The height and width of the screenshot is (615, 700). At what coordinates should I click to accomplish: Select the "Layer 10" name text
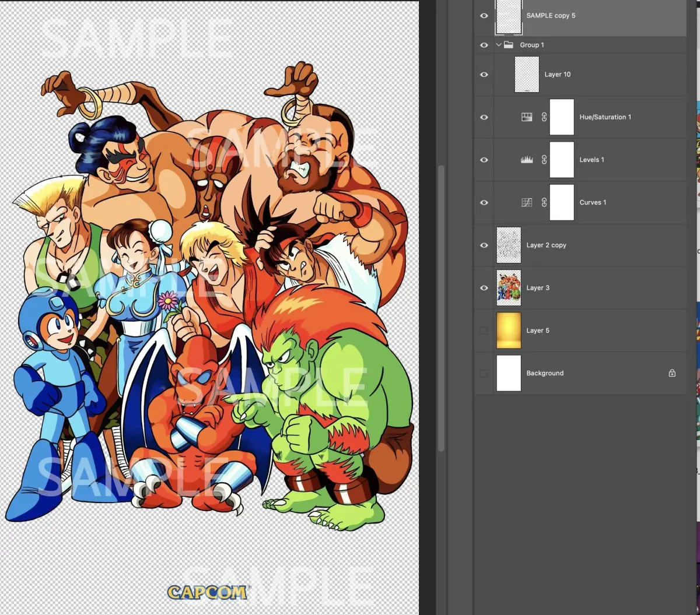click(558, 75)
